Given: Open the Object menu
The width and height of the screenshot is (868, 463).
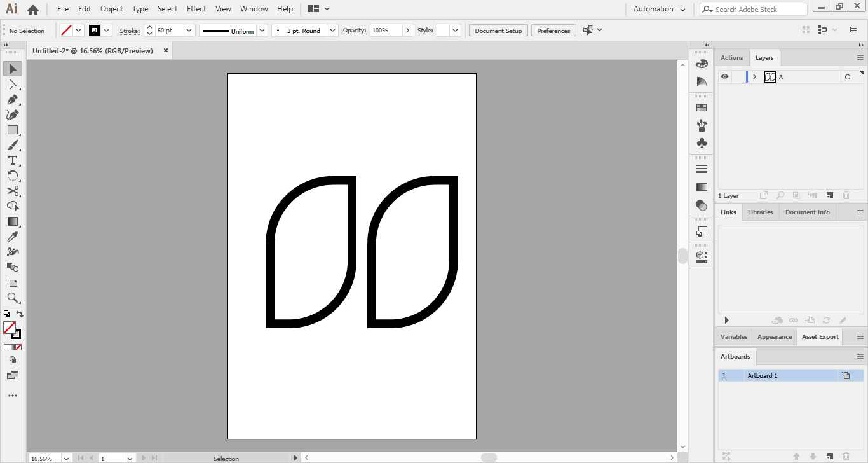Looking at the screenshot, I should pos(111,9).
